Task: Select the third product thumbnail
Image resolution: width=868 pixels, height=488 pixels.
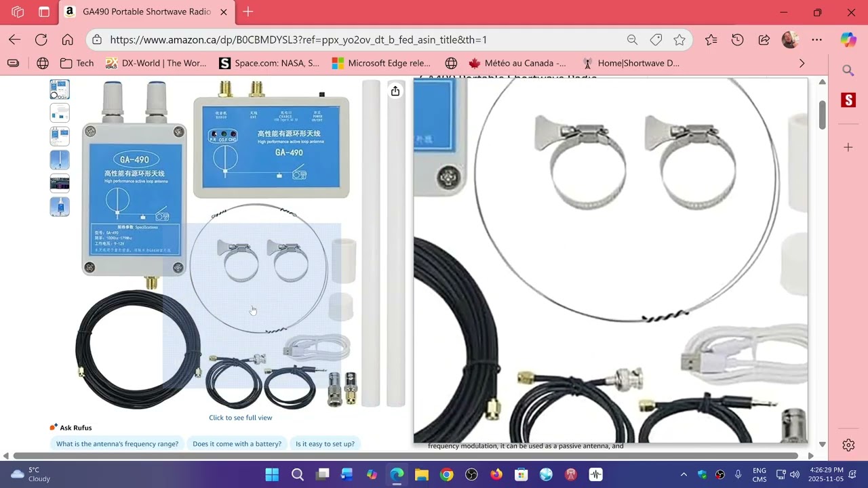Action: (60, 136)
